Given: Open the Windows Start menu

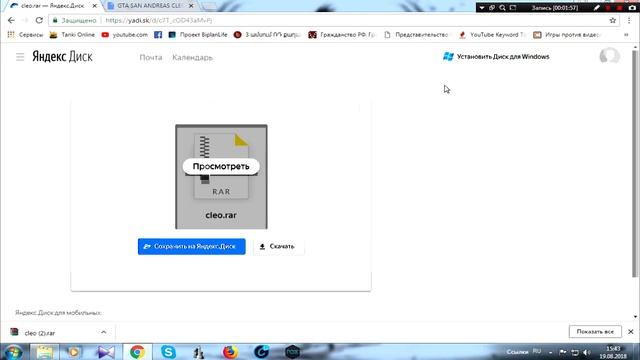Looking at the screenshot, I should point(13,352).
